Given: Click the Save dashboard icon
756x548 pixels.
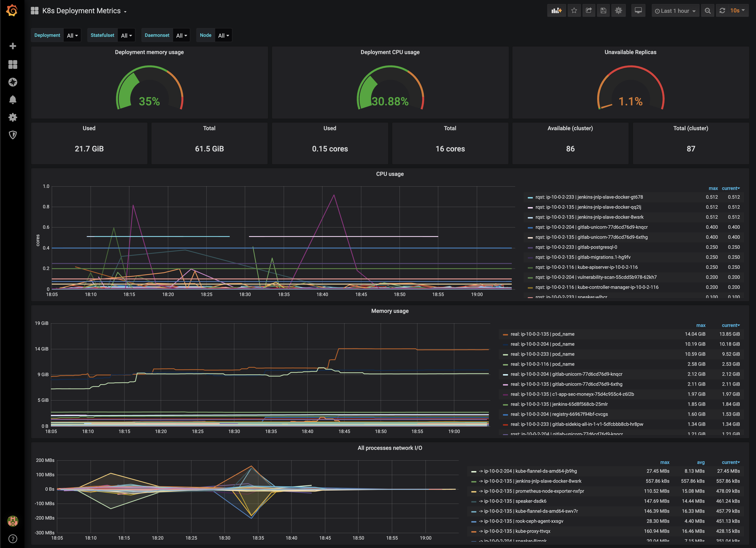Looking at the screenshot, I should click(x=603, y=11).
